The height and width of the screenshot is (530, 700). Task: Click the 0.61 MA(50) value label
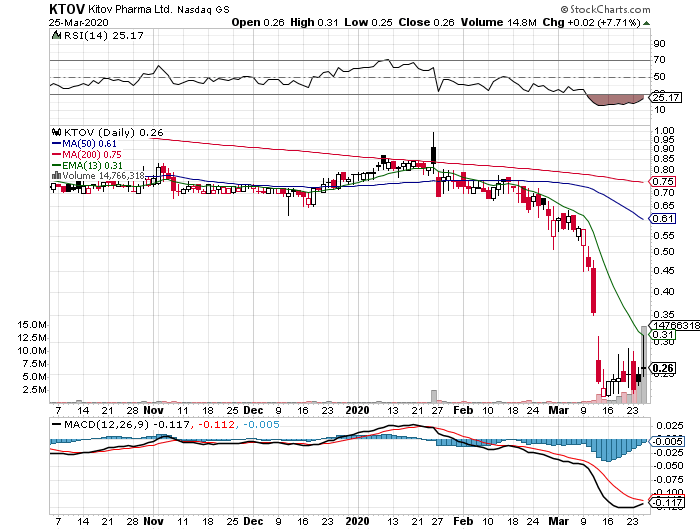[662, 219]
